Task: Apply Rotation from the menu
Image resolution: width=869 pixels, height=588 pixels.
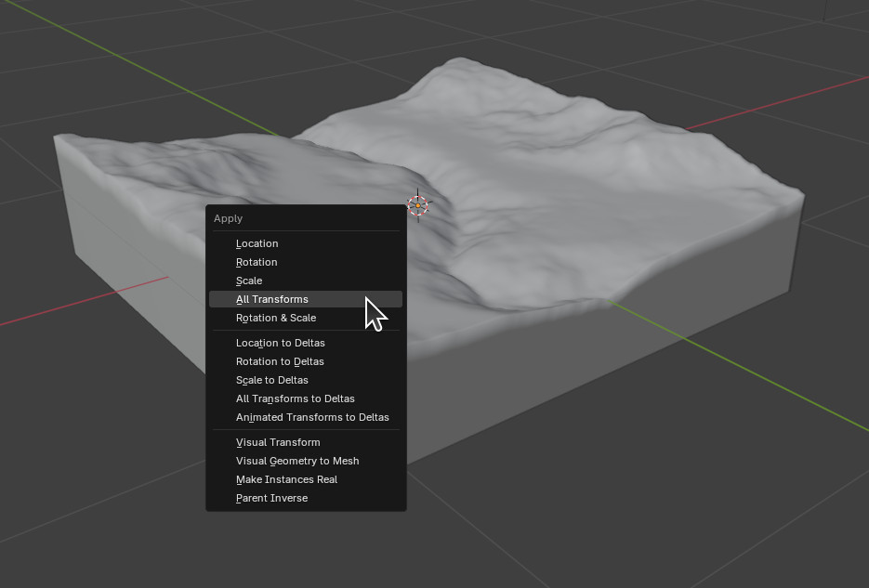Action: (257, 262)
